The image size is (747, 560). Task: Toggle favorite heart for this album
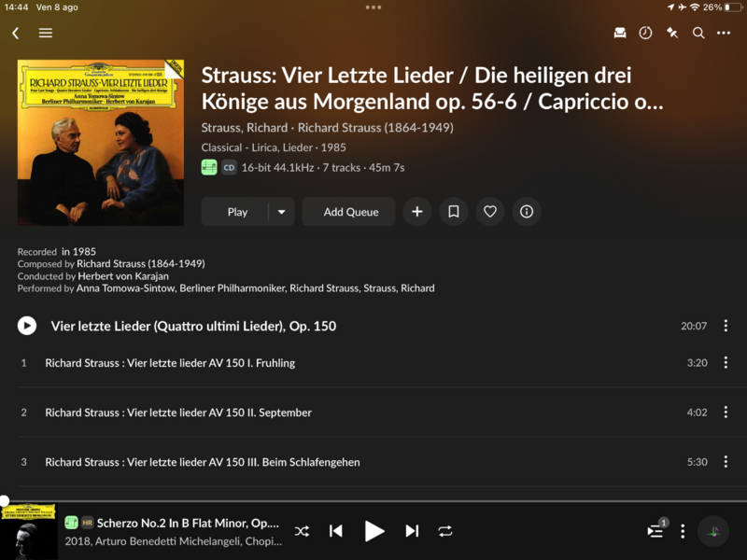(x=490, y=212)
